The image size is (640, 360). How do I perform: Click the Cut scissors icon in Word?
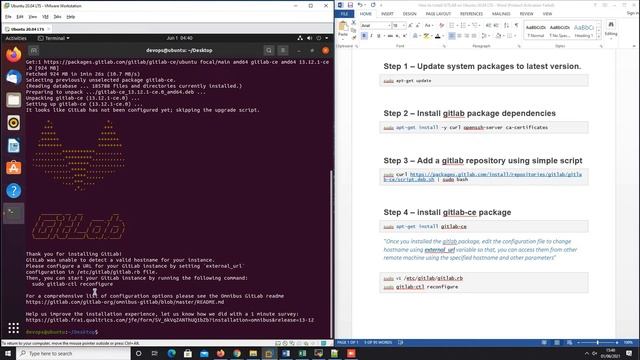pyautogui.click(x=353, y=22)
